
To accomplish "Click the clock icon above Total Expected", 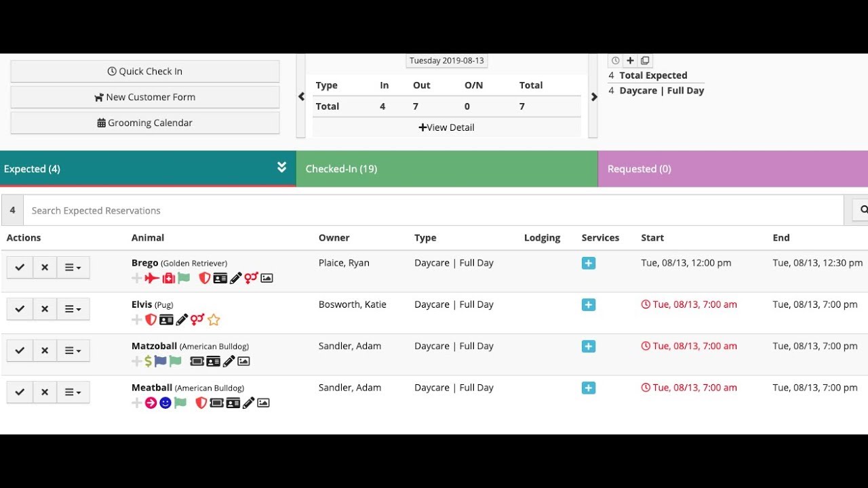I will pyautogui.click(x=616, y=61).
